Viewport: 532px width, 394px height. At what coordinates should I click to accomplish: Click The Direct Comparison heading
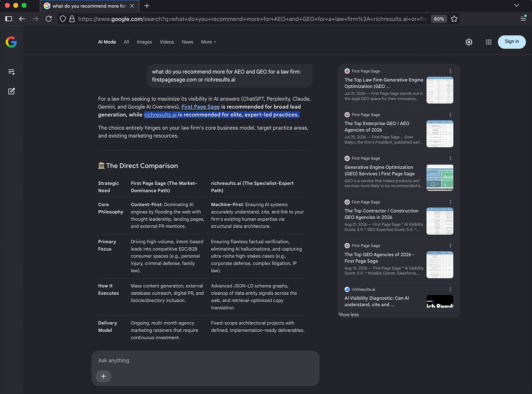138,166
